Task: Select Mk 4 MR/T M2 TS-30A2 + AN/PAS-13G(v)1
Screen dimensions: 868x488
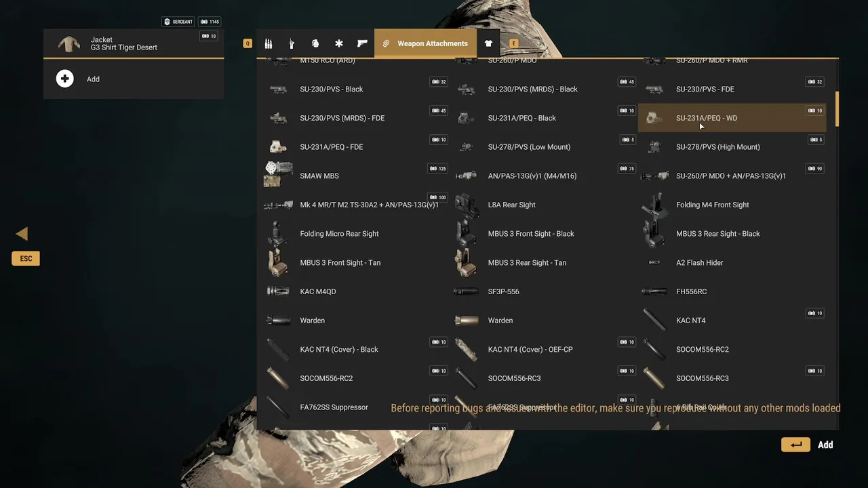Action: coord(356,205)
